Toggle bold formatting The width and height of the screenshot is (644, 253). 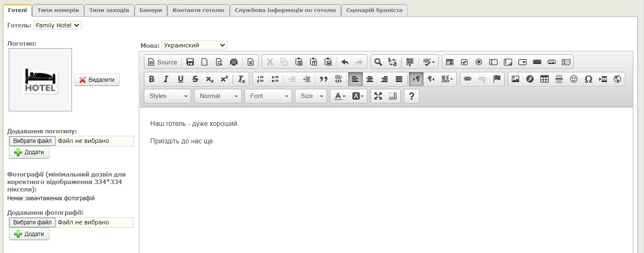pos(151,79)
